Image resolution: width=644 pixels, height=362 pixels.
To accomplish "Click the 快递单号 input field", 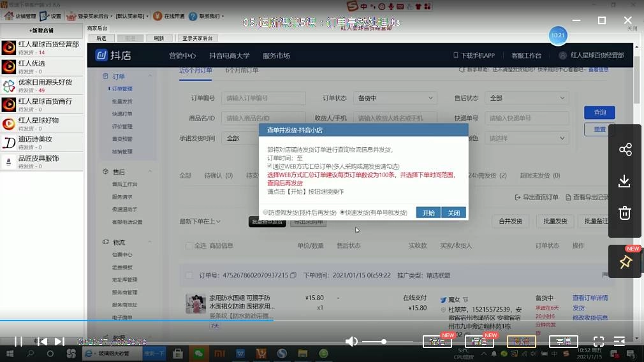I will pyautogui.click(x=527, y=118).
